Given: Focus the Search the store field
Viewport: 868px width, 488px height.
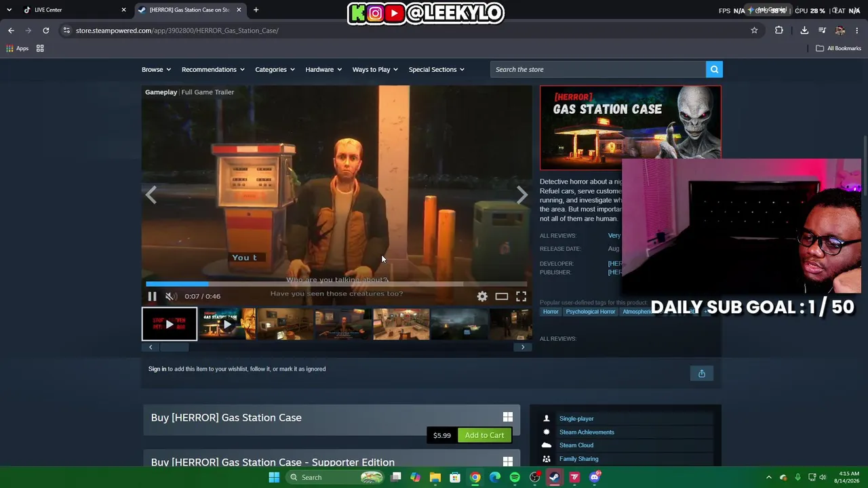Looking at the screenshot, I should (x=598, y=69).
